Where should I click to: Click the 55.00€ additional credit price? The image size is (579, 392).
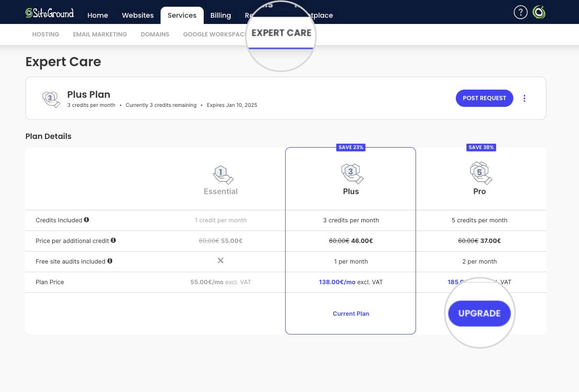[232, 241]
